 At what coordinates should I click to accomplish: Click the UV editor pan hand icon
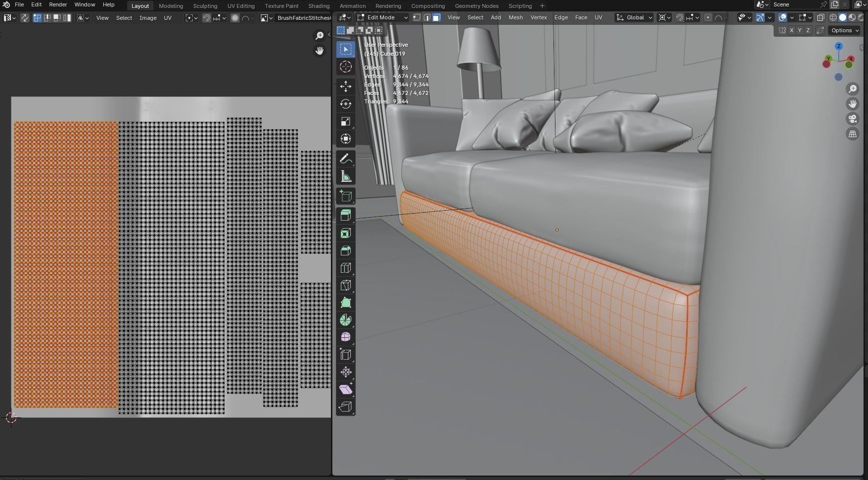[x=319, y=51]
